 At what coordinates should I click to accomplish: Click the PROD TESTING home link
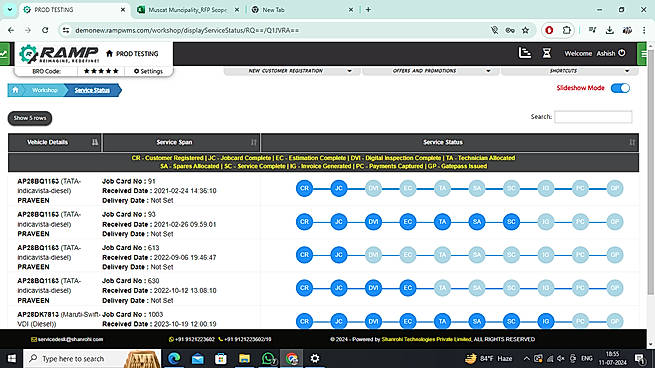(132, 53)
